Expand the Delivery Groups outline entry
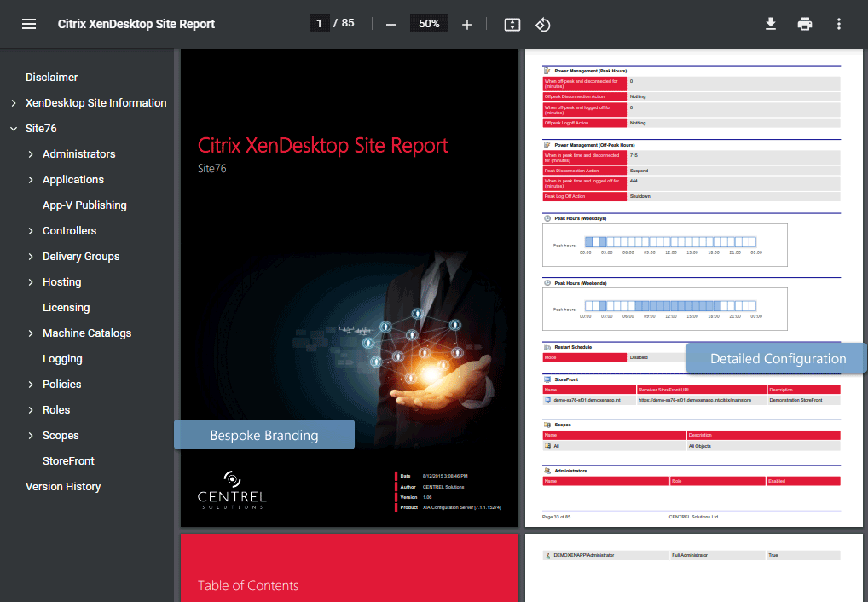The width and height of the screenshot is (868, 602). click(x=31, y=257)
